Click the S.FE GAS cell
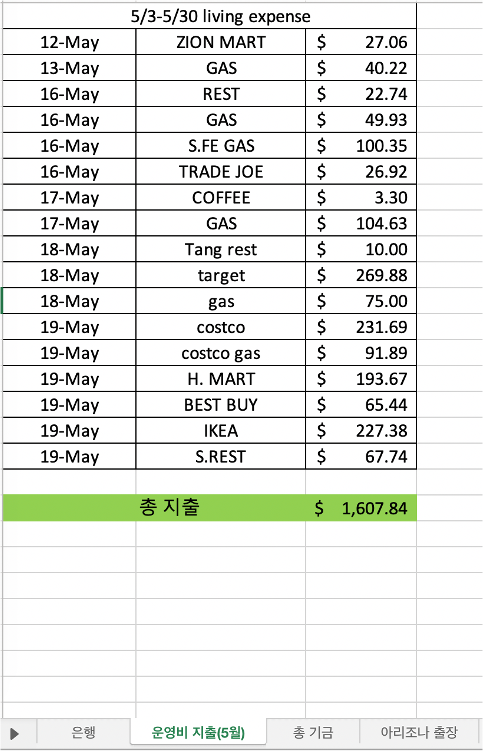The height and width of the screenshot is (752, 483). click(221, 146)
